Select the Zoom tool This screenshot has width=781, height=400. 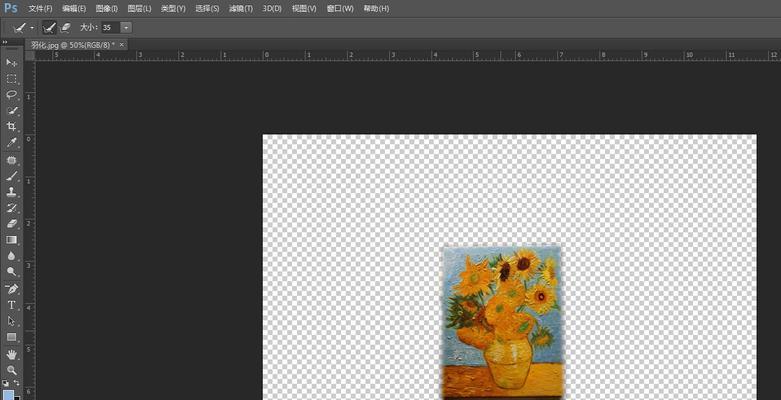tap(11, 371)
